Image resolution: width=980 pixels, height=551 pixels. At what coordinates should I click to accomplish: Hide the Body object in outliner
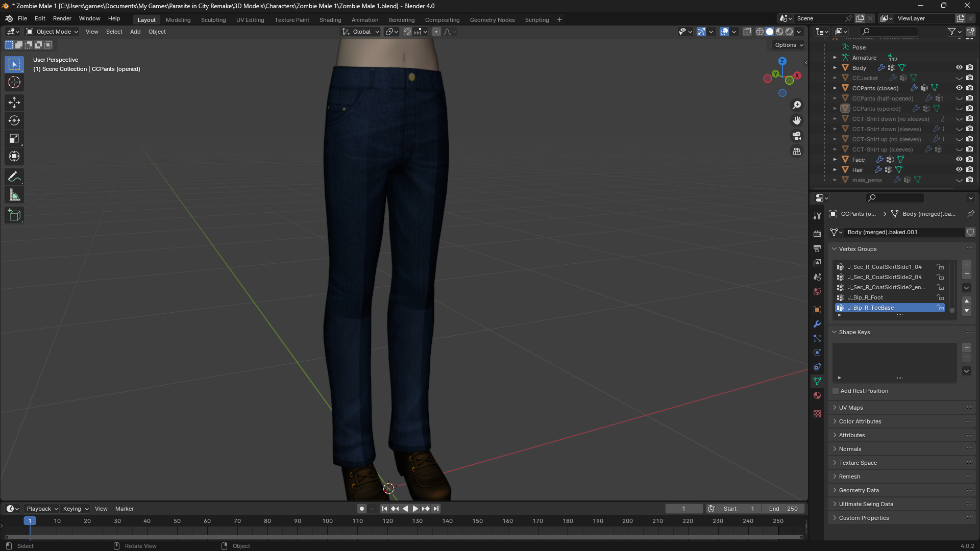click(x=959, y=67)
